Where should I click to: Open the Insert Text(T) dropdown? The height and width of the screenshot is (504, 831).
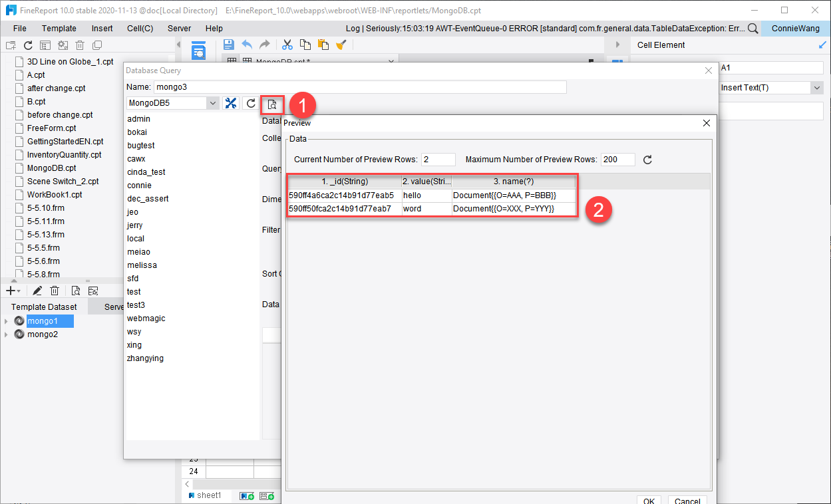tap(816, 87)
